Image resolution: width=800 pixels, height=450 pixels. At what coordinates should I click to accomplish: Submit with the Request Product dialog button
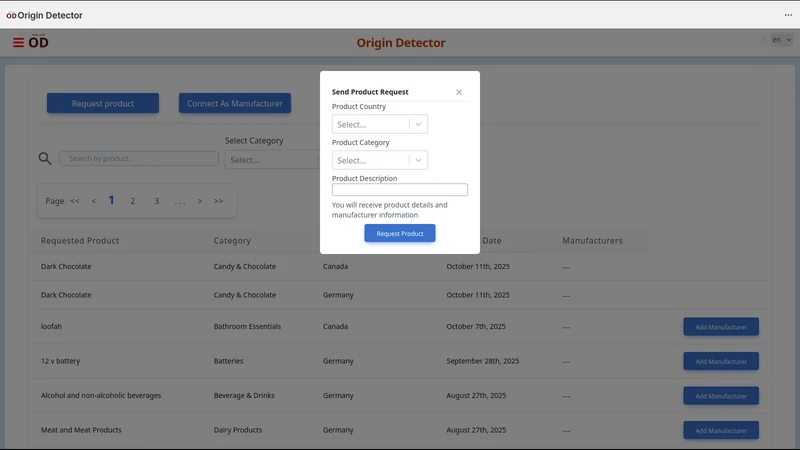click(399, 233)
